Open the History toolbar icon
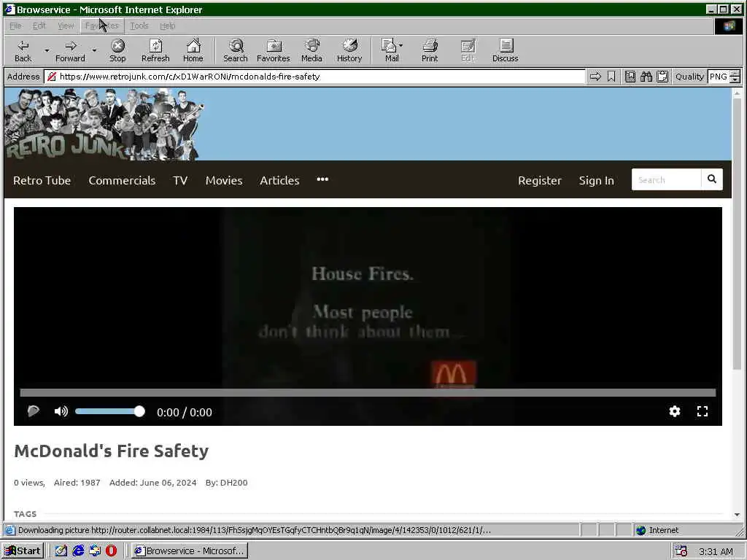Image resolution: width=747 pixels, height=560 pixels. pos(349,50)
